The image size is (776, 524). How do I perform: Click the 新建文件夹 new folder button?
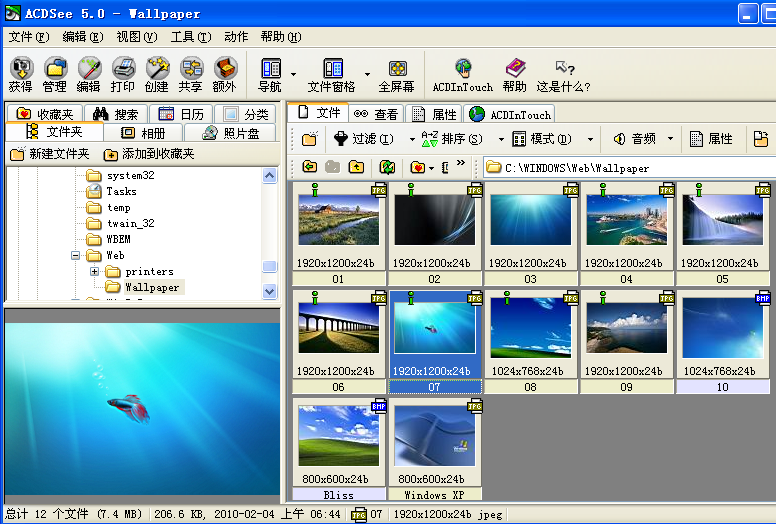(x=50, y=154)
